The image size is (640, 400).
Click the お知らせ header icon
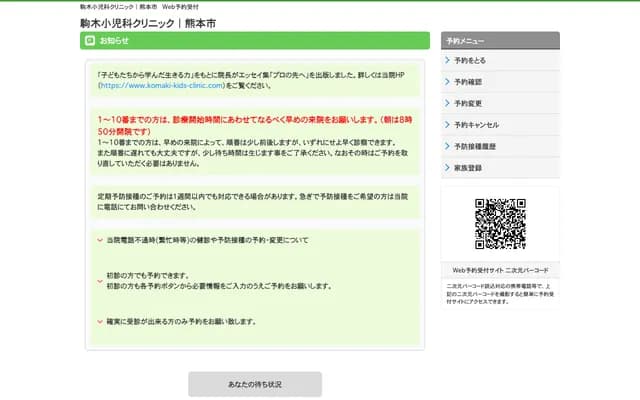[91, 41]
